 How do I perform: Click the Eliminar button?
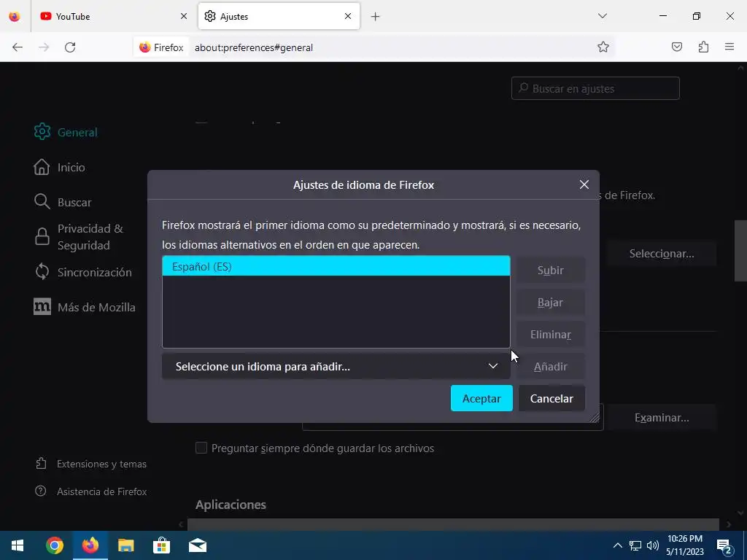coord(551,335)
